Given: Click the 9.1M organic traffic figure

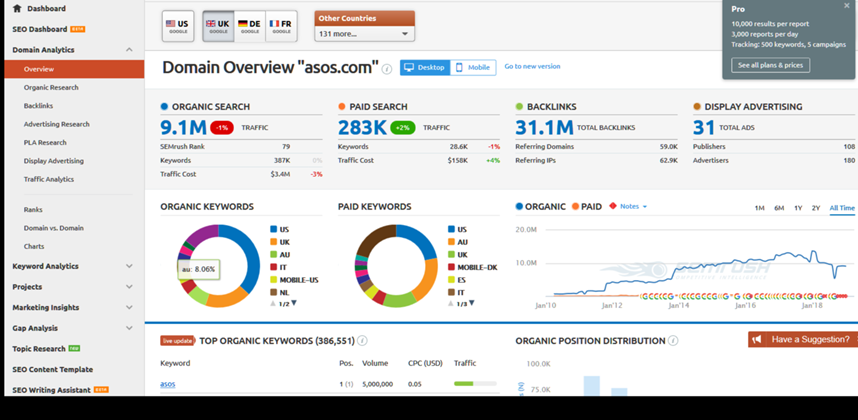Looking at the screenshot, I should (183, 127).
